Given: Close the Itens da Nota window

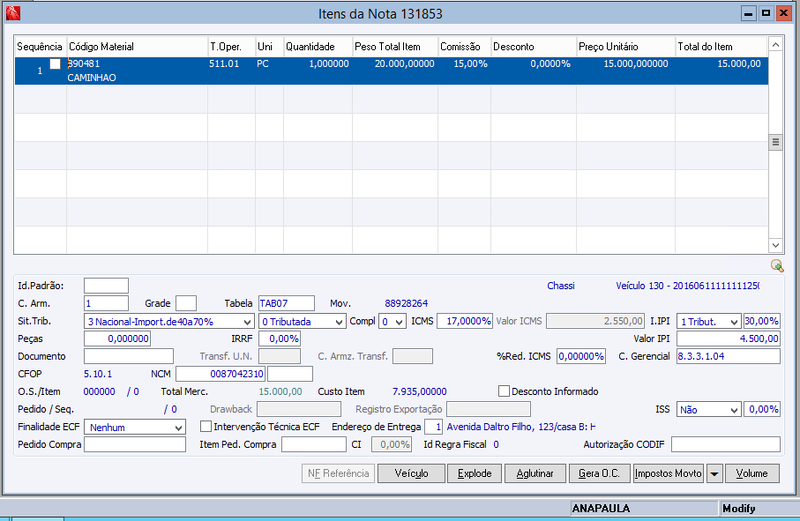Looking at the screenshot, I should [783, 14].
